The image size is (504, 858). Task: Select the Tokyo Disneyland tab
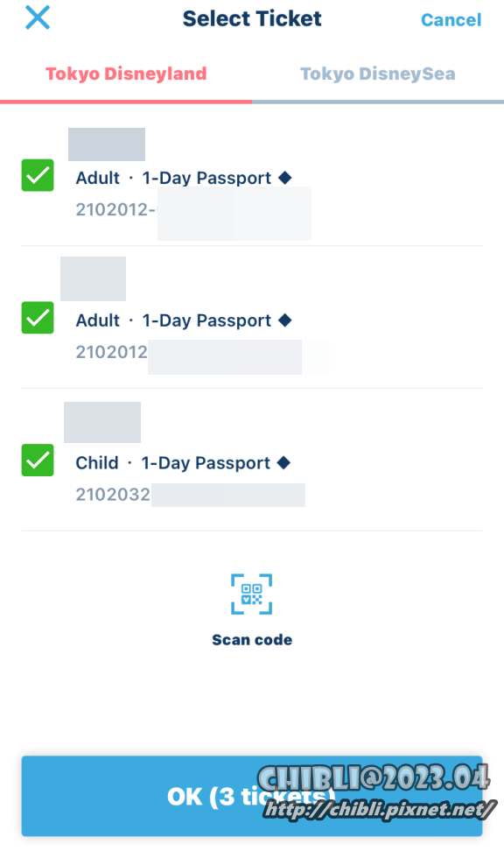pos(126,74)
